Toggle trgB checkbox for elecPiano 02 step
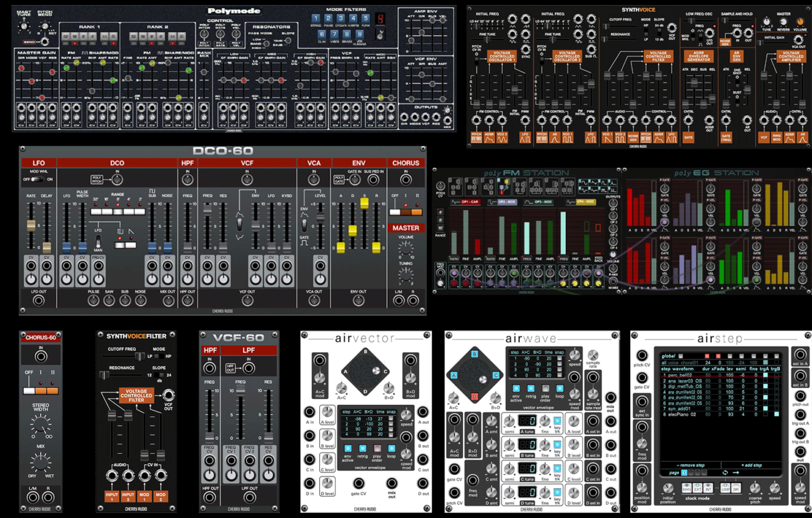Viewport: 812px width, 518px height. click(x=777, y=414)
